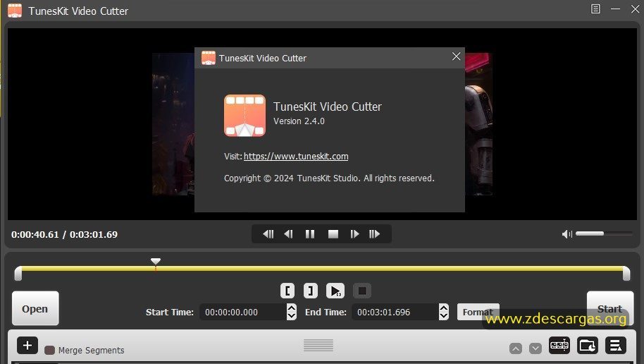Open the segment list icon
644x364 pixels.
[615, 346]
